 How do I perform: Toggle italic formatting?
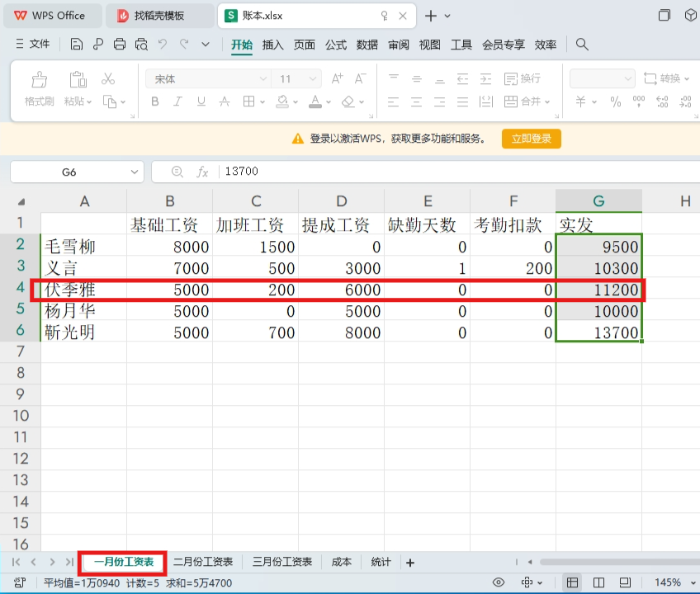177,101
